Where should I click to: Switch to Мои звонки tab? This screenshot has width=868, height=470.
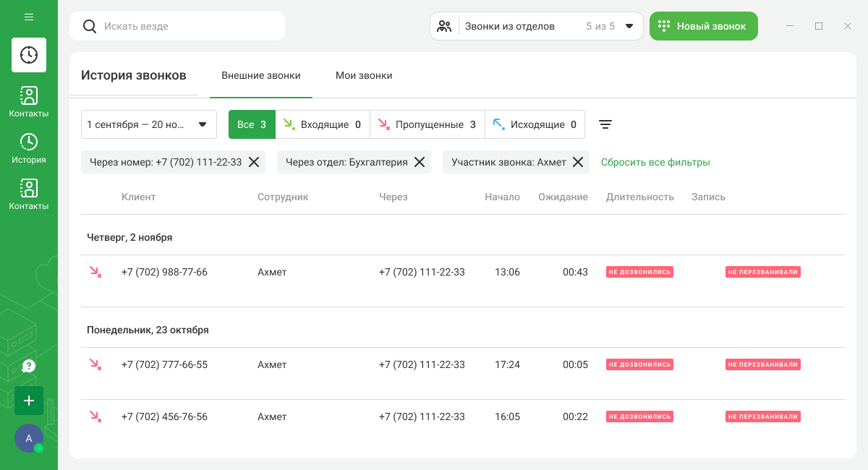pos(364,75)
